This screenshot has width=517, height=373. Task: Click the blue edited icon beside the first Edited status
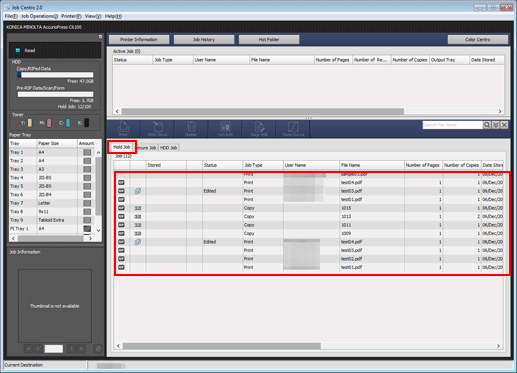tap(138, 191)
